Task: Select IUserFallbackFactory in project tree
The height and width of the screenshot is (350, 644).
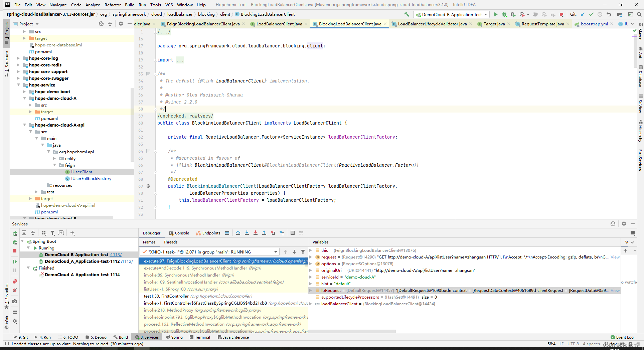Action: pyautogui.click(x=91, y=178)
